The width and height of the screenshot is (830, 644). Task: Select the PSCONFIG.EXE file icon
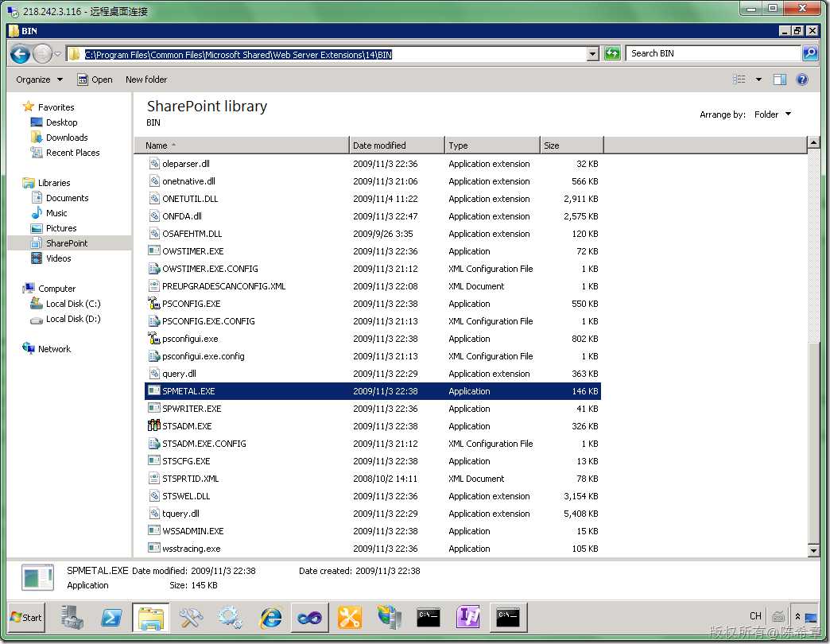153,303
